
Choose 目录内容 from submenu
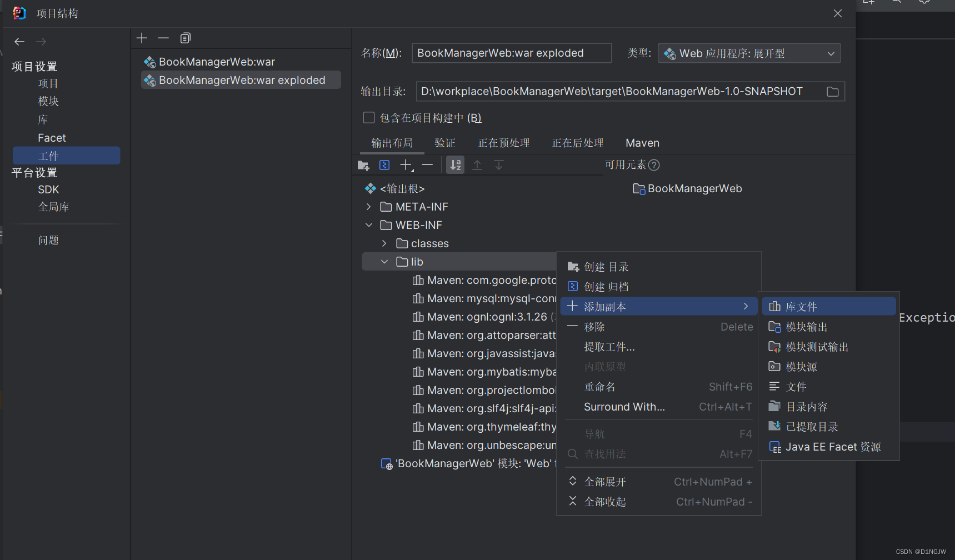[x=829, y=407]
